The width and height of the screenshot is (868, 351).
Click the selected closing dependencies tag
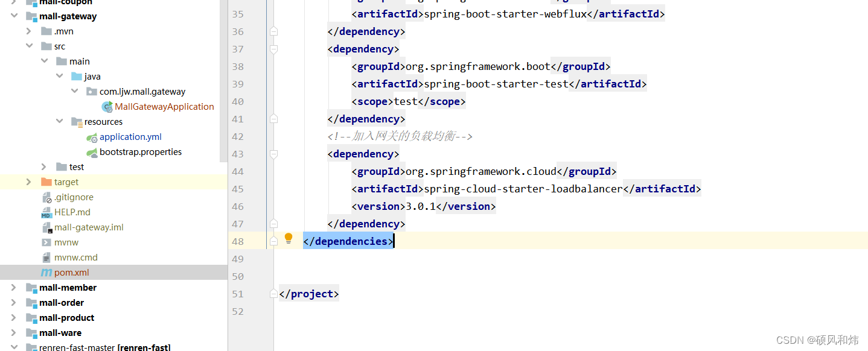click(x=348, y=241)
